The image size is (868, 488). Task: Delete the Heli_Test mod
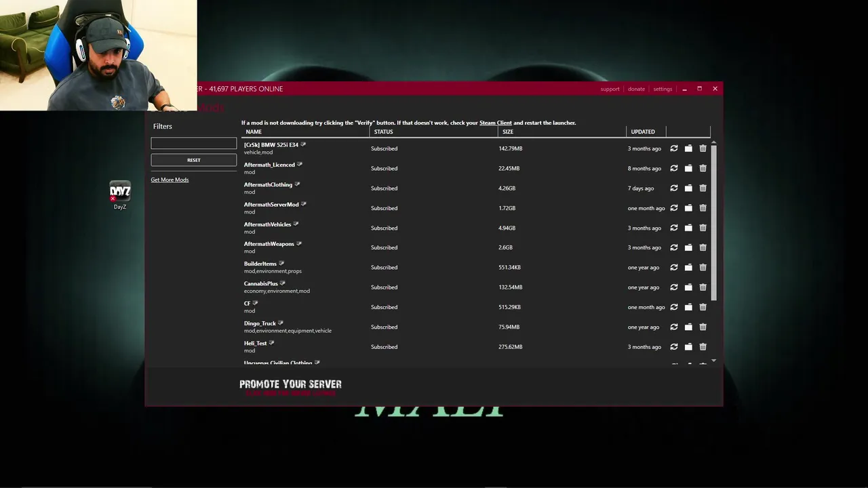point(703,347)
